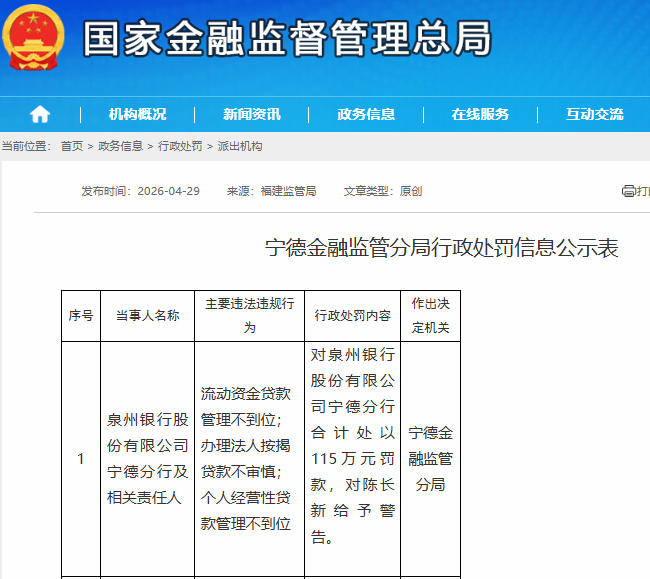Select the 泉州银行股份有限公司宁德分行及相关责任人 cell
This screenshot has height=579, width=650.
(147, 458)
